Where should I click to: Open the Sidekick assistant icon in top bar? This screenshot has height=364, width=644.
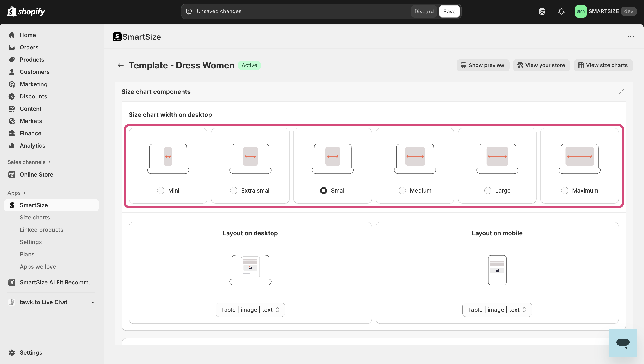coord(542,11)
